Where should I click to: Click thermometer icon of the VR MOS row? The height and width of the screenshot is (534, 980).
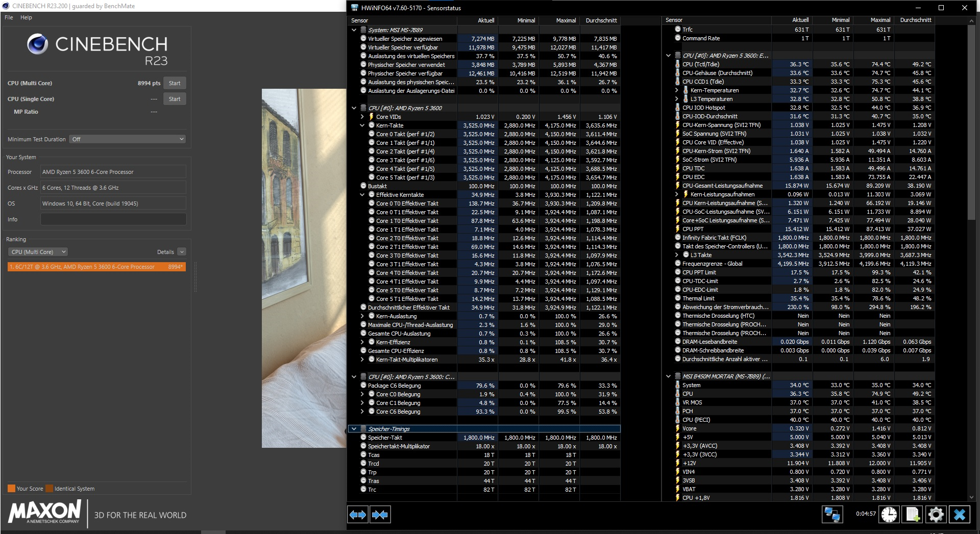[x=677, y=402]
